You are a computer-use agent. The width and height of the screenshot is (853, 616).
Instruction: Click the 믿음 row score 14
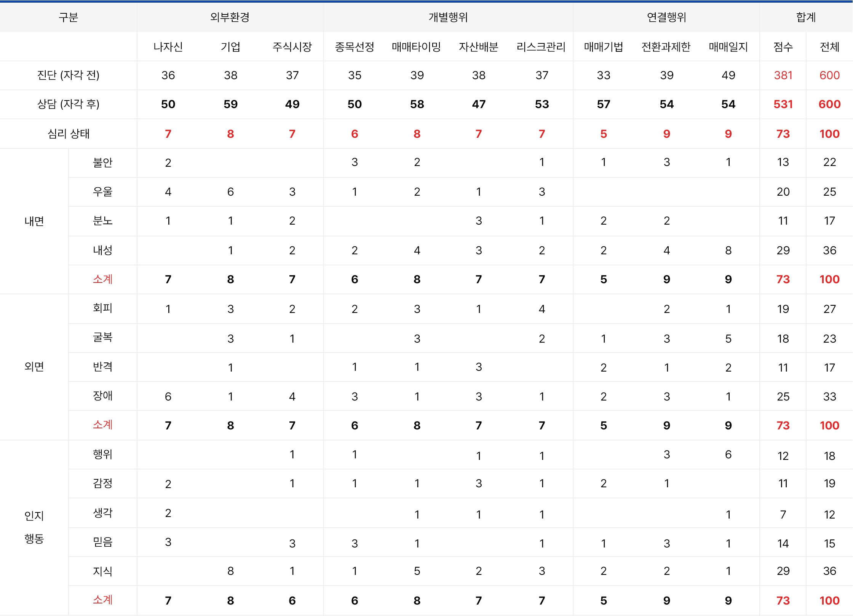point(783,544)
